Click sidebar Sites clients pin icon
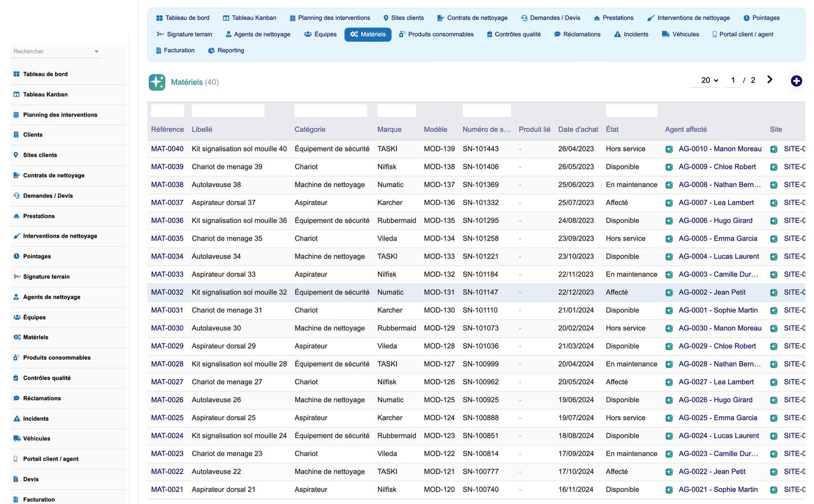Screen dimensions: 814x504 tap(16, 155)
